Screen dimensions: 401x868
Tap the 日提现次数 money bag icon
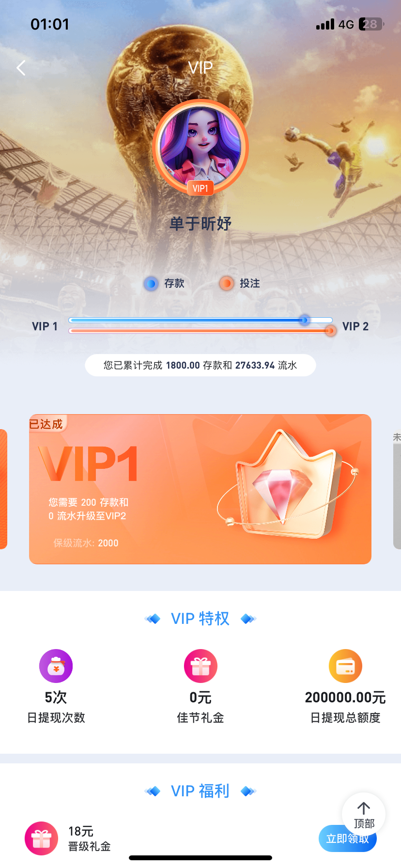pyautogui.click(x=56, y=666)
